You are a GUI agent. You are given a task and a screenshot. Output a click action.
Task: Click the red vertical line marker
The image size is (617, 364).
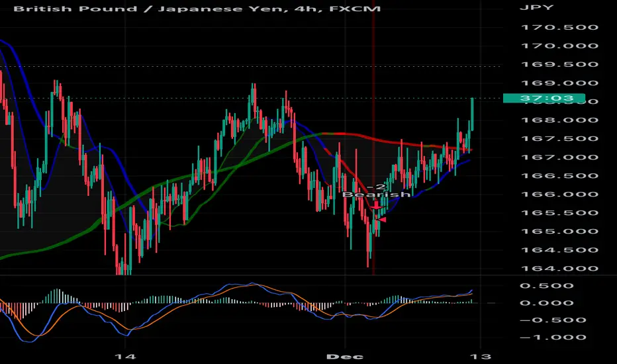tap(373, 138)
